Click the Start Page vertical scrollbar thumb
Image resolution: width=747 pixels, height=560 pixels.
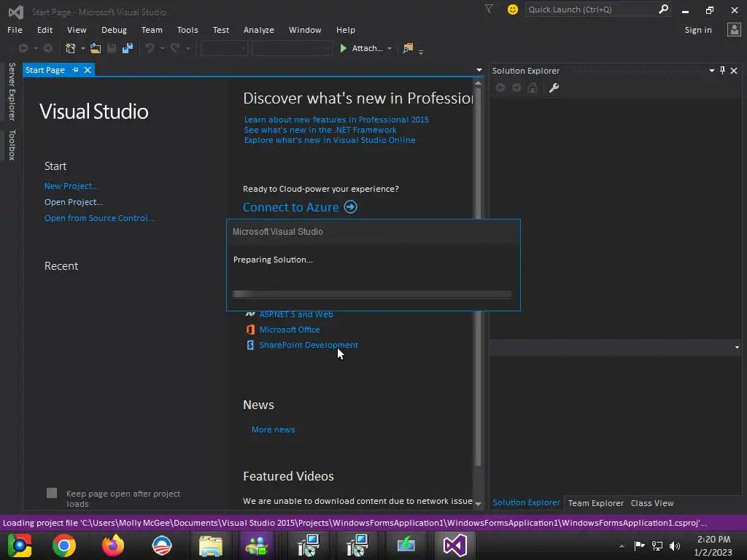click(478, 276)
